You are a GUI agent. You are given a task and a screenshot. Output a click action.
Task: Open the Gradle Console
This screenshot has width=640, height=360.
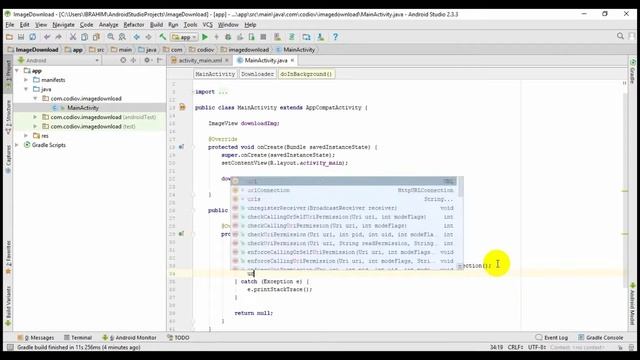pyautogui.click(x=601, y=338)
